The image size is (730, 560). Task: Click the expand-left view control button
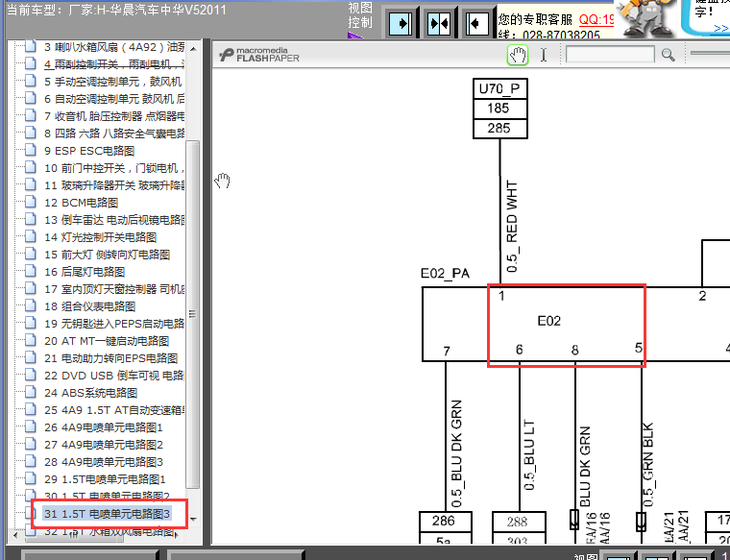[x=476, y=23]
